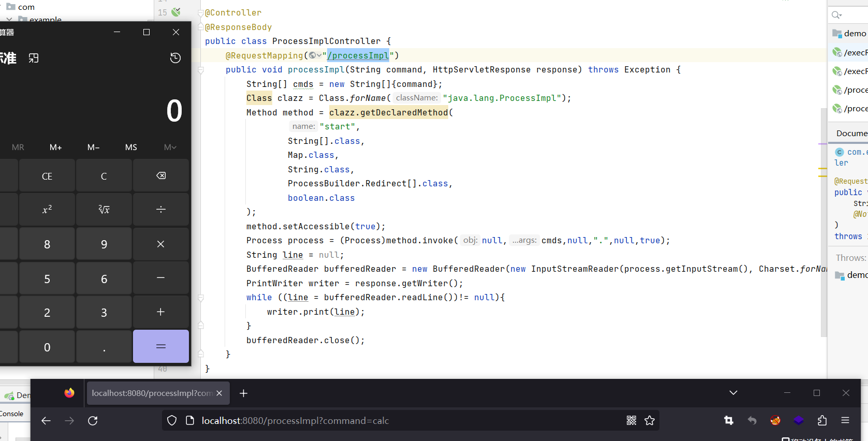Open a new Firefox tab with plus
The width and height of the screenshot is (868, 441).
(243, 393)
